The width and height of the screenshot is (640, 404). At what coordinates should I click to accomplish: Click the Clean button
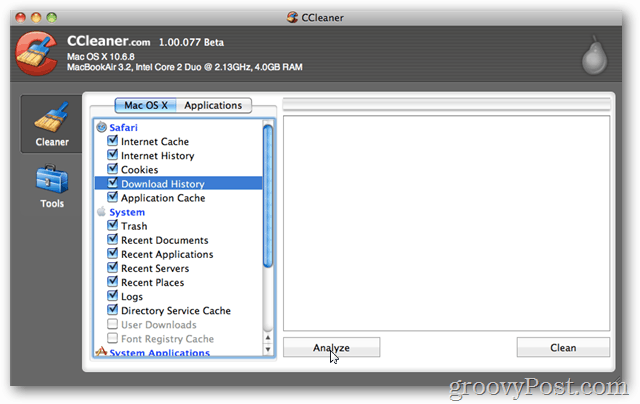[x=563, y=348]
